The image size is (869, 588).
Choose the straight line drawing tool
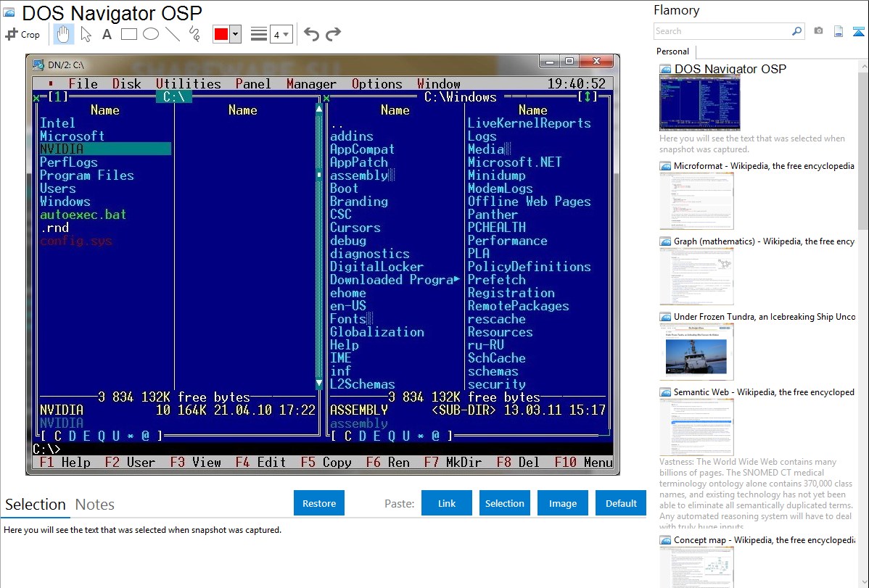[x=173, y=34]
